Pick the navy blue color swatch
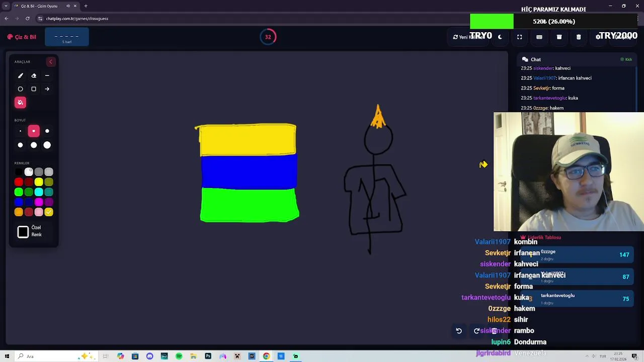The height and width of the screenshot is (362, 644). [x=29, y=202]
